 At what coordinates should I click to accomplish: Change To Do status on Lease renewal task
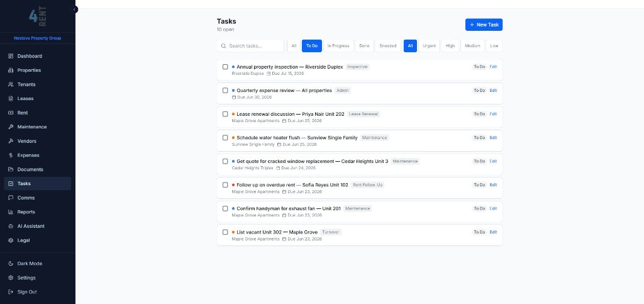coord(479,114)
